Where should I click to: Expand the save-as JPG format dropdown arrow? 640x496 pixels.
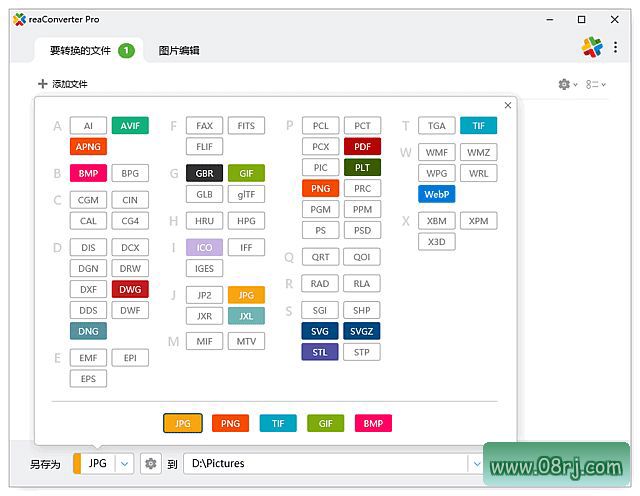coord(124,463)
